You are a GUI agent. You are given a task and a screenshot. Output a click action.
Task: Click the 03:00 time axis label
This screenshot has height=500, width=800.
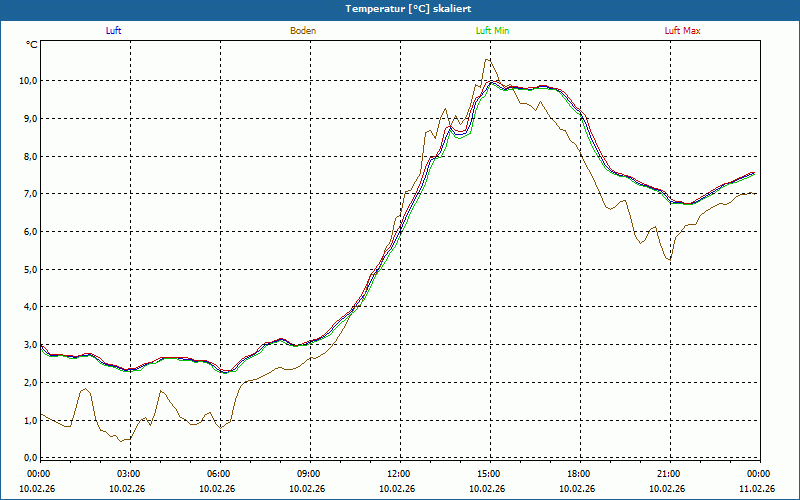point(129,474)
